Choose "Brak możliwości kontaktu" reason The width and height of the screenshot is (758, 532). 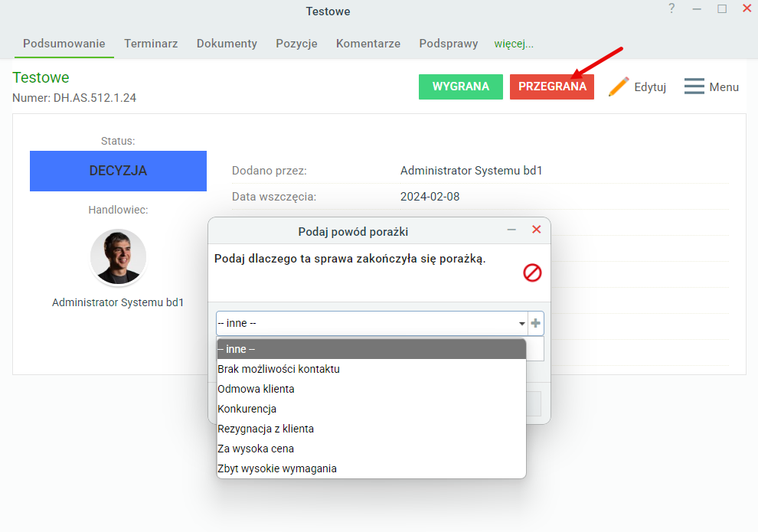point(371,369)
